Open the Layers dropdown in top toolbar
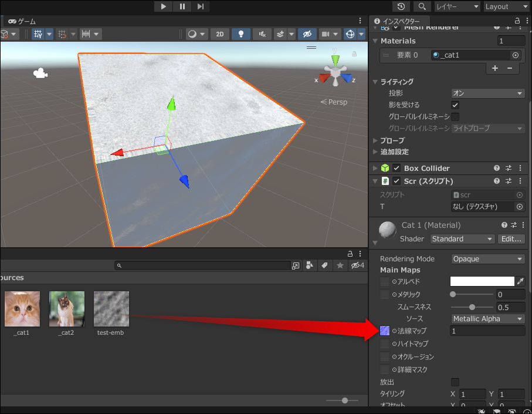Screen dimensions: 532x414 [458, 6]
